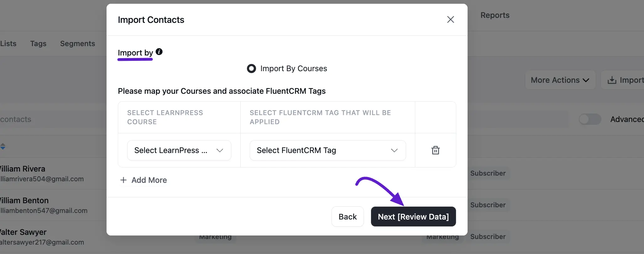The height and width of the screenshot is (254, 644).
Task: Click the Back button
Action: (x=348, y=216)
